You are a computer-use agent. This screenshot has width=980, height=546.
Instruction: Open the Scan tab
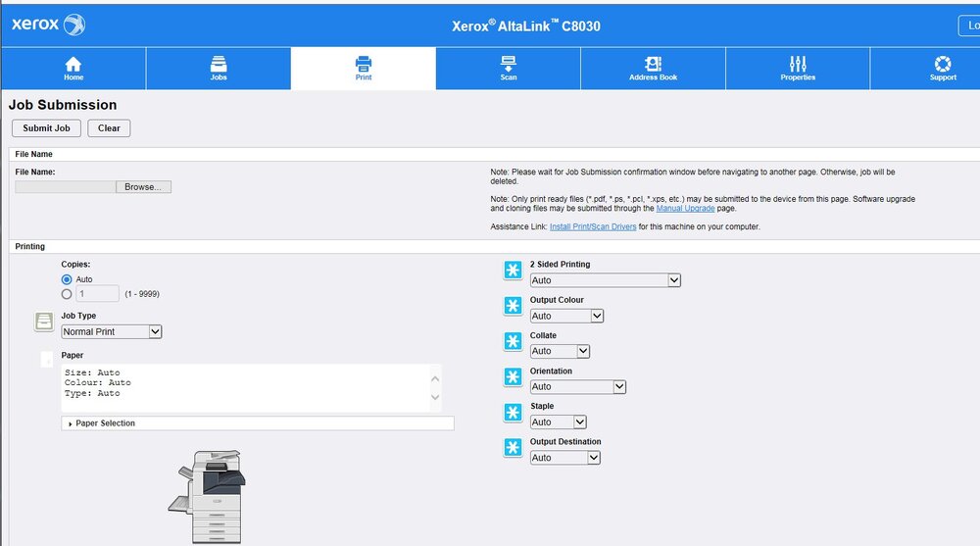click(x=508, y=69)
